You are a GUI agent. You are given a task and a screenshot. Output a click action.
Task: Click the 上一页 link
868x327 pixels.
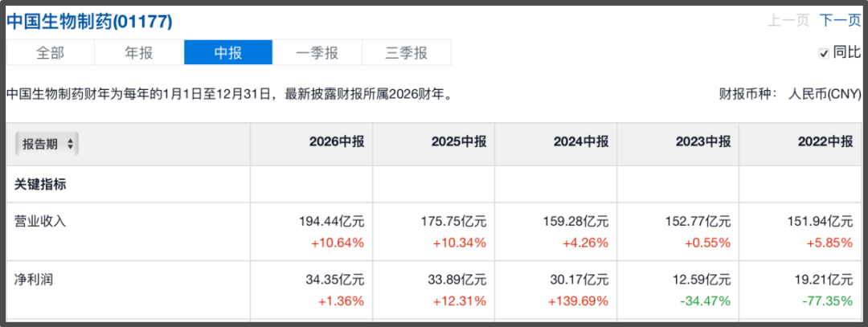point(788,21)
